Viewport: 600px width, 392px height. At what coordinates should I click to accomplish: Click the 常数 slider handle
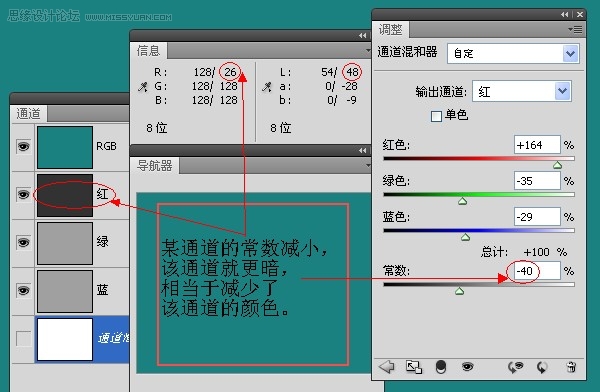pyautogui.click(x=460, y=291)
